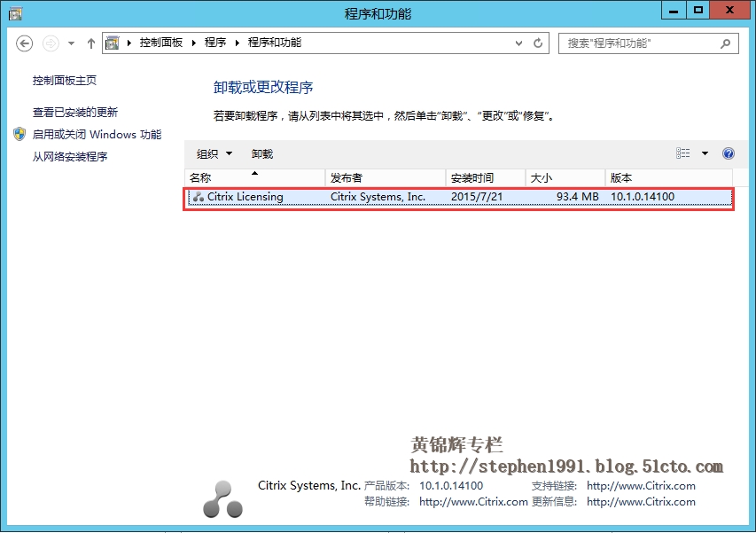Refresh the programs list
This screenshot has width=756, height=533.
[538, 43]
